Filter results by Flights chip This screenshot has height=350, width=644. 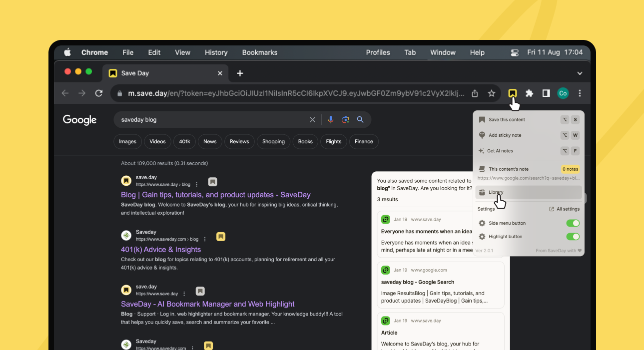333,142
